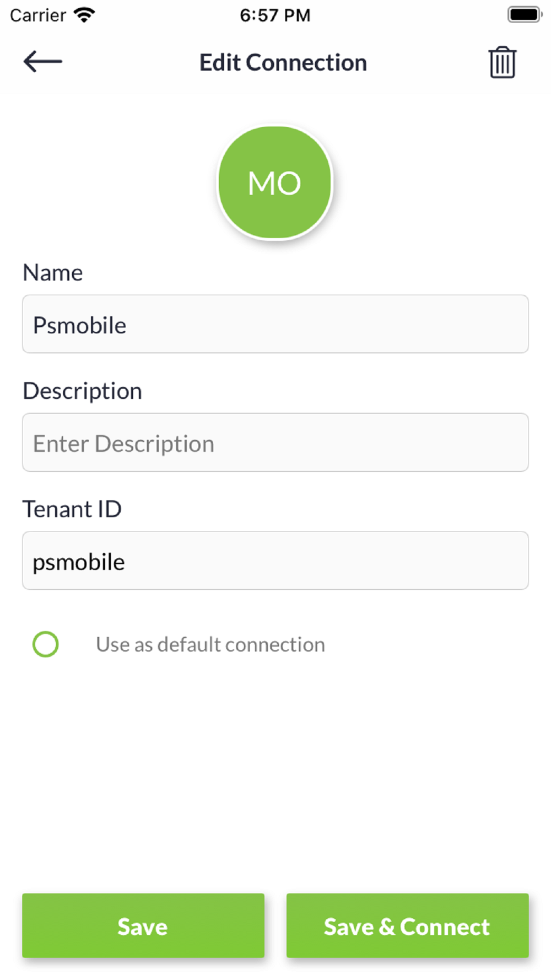Click the Tenant ID field label
Image resolution: width=551 pixels, height=980 pixels.
(72, 509)
